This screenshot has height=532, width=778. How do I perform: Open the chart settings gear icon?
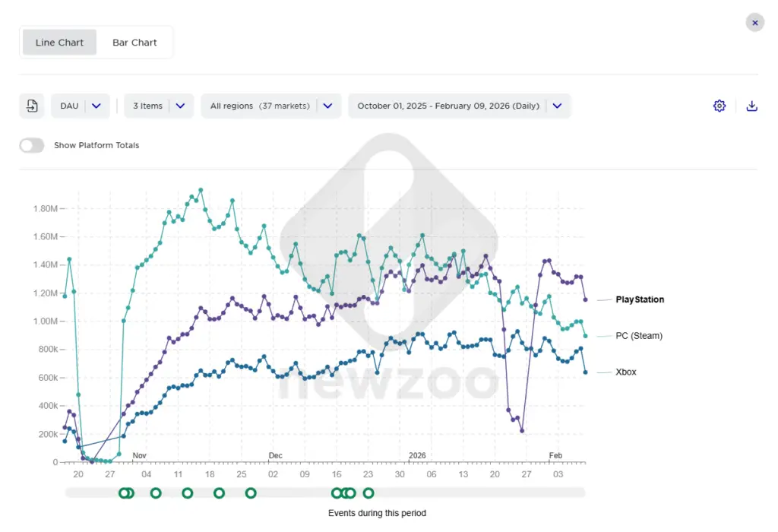719,106
